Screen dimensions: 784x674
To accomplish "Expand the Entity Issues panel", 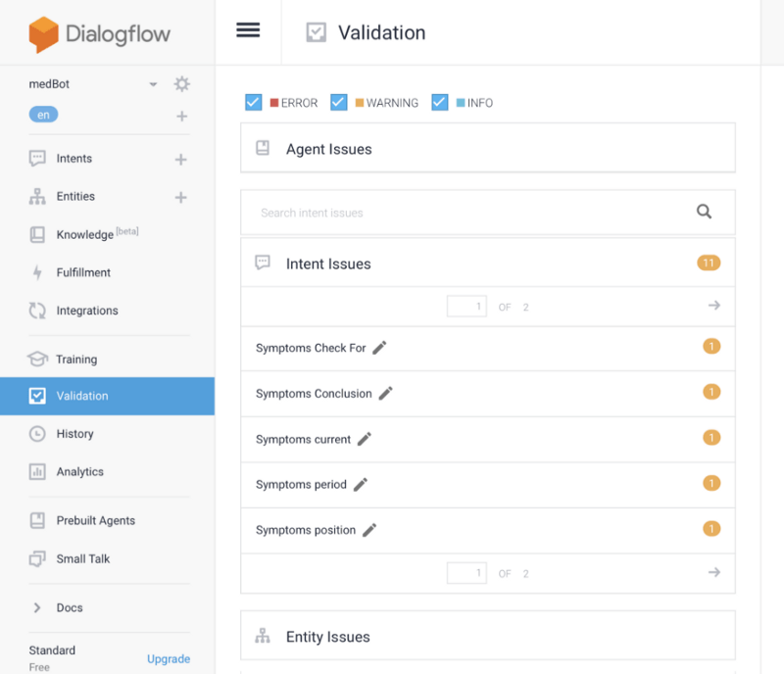I will [x=487, y=636].
